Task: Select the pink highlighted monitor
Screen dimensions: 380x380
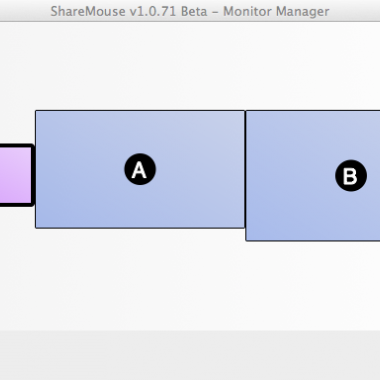Action: (x=15, y=175)
